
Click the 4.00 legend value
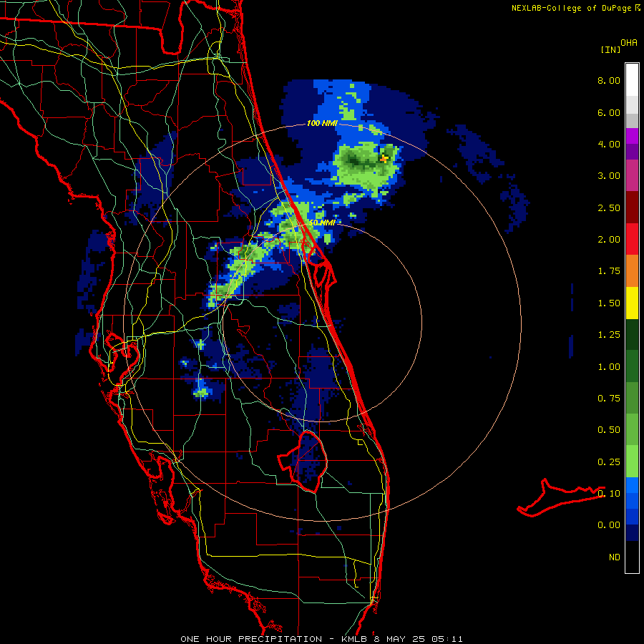[609, 144]
